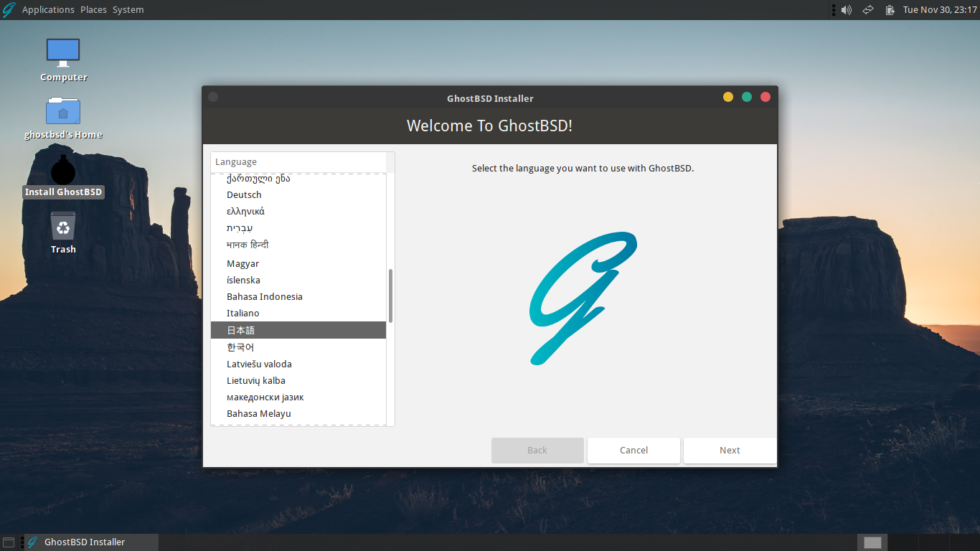Image resolution: width=980 pixels, height=551 pixels.
Task: Select ქართული ენა in the language list
Action: tap(298, 179)
